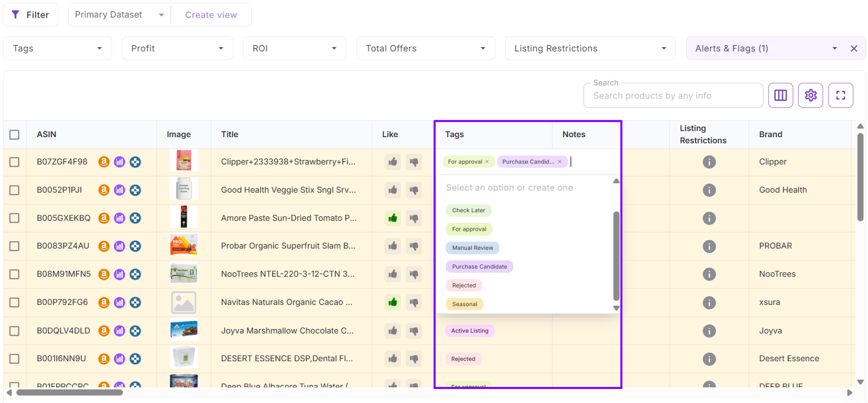The width and height of the screenshot is (868, 403).
Task: Dislike the Joyva Marshmallow Chocolate product
Action: tap(414, 331)
